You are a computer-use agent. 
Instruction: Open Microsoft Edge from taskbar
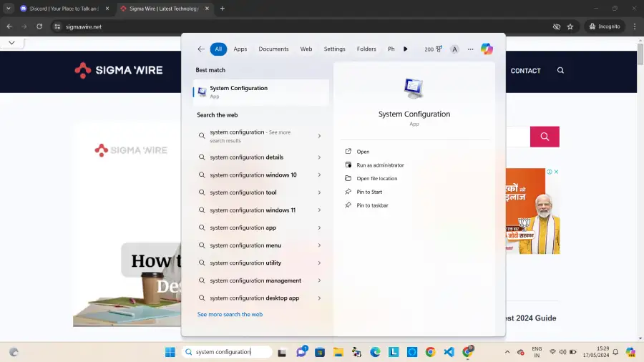375,352
